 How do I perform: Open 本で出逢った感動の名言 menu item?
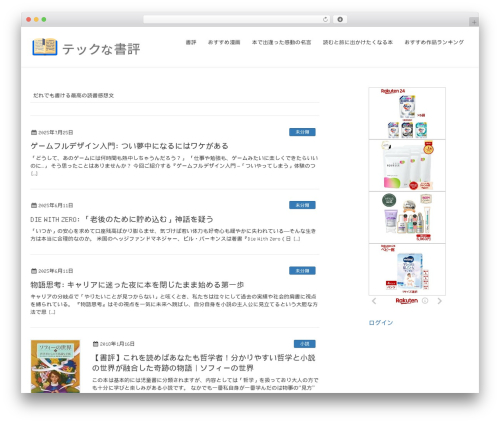281,42
